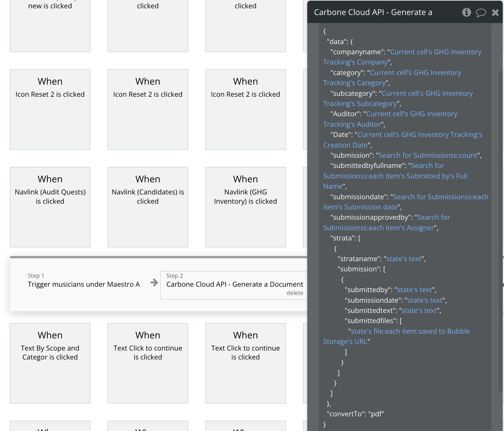Screen dimensions: 504x431
Task: Select the Navlink (Candidates) is clicked event
Action: pyautogui.click(x=148, y=207)
